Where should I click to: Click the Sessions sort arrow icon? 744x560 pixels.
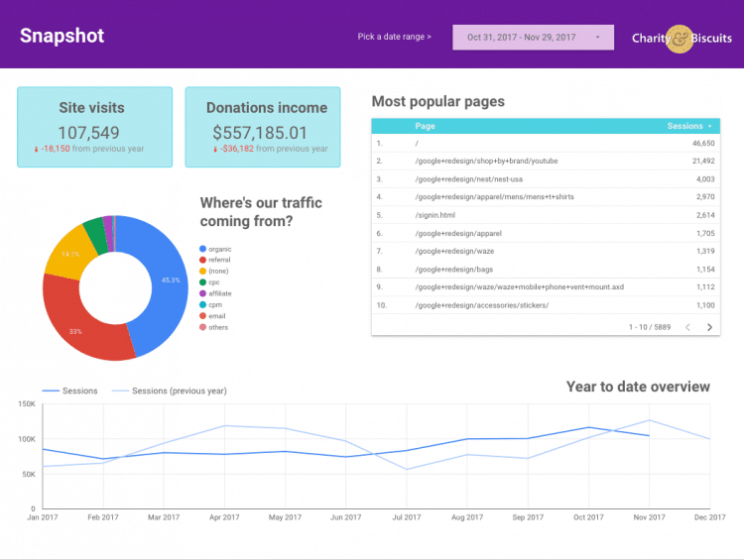(x=710, y=126)
